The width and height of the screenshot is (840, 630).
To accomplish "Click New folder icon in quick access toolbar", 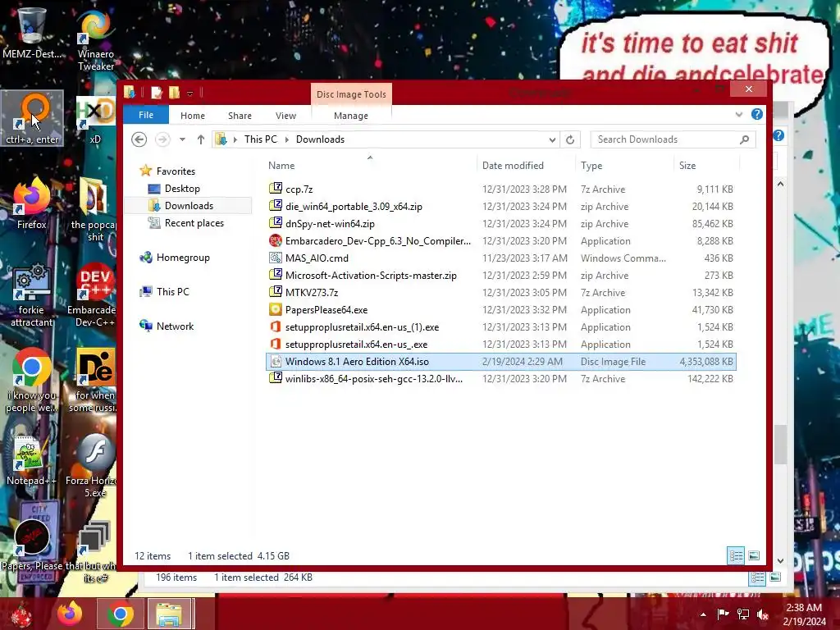I will 174,93.
